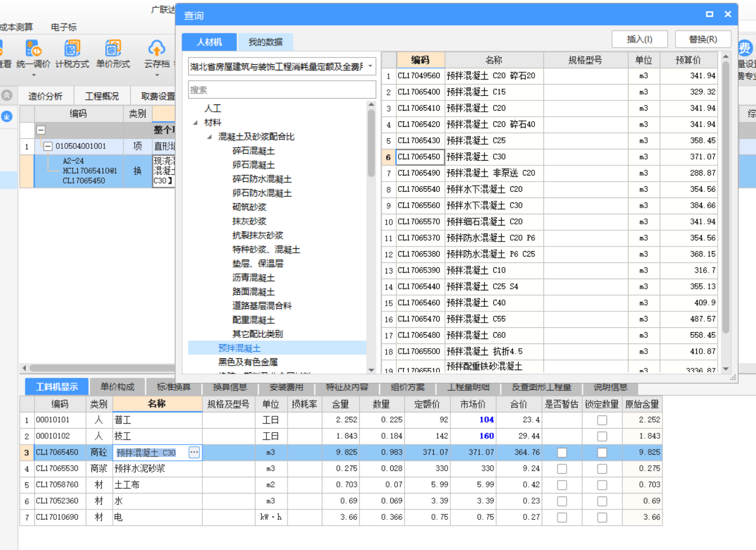The image size is (756, 550).
Task: Collapse 材料 tree node
Action: coord(196,122)
